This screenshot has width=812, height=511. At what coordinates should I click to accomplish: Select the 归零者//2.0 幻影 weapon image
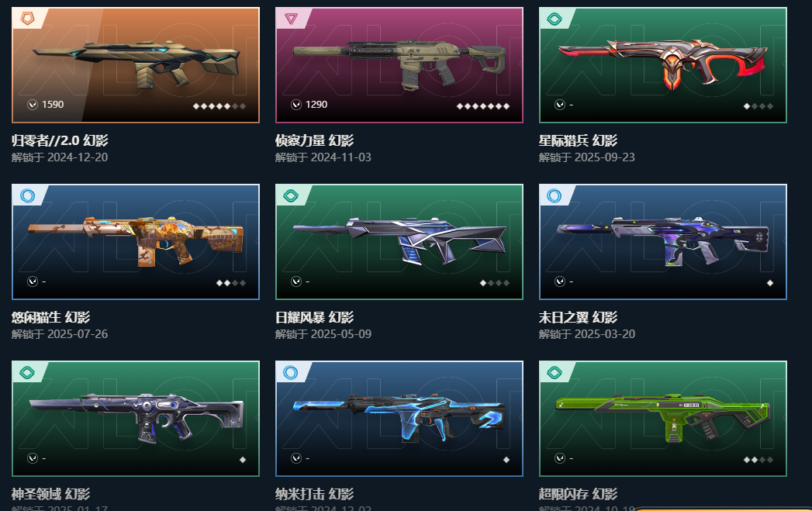(x=136, y=63)
